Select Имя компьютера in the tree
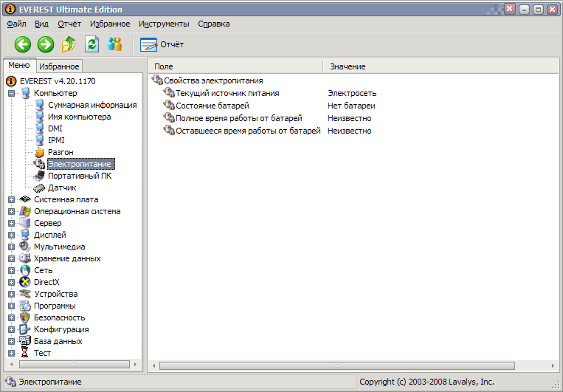 (x=80, y=117)
